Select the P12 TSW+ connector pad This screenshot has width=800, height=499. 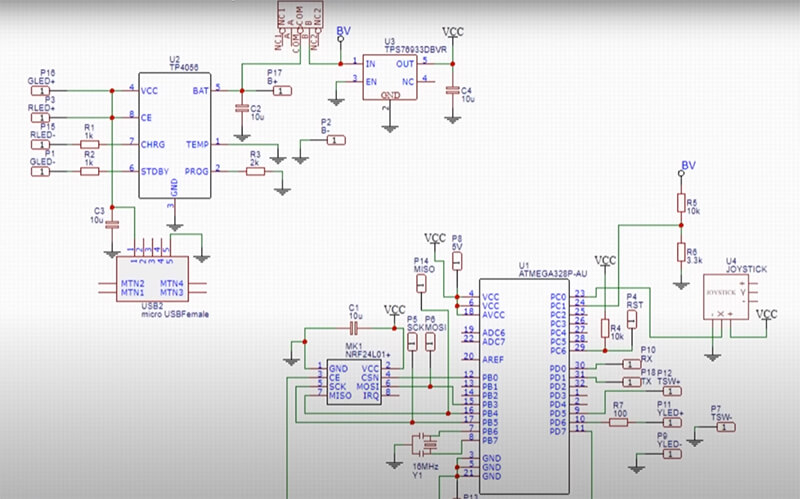pos(672,391)
